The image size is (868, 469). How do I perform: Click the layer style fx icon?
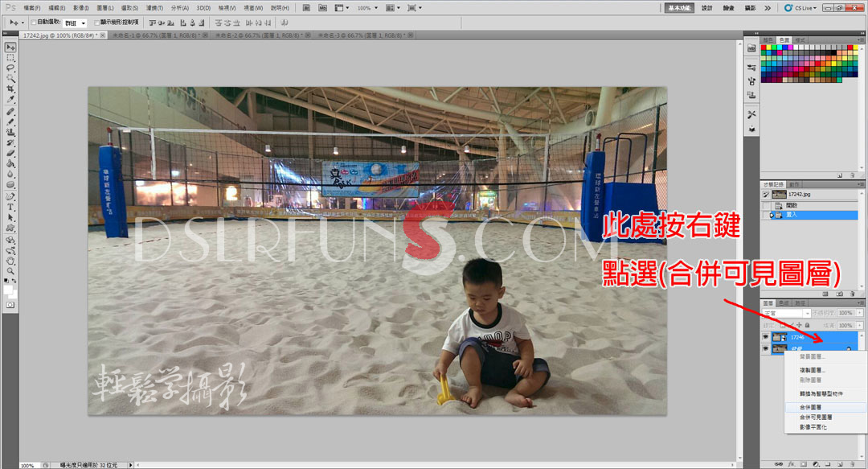point(792,464)
